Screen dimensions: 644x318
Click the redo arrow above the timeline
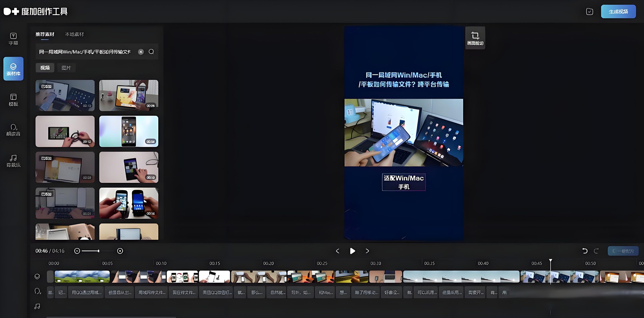(x=596, y=251)
